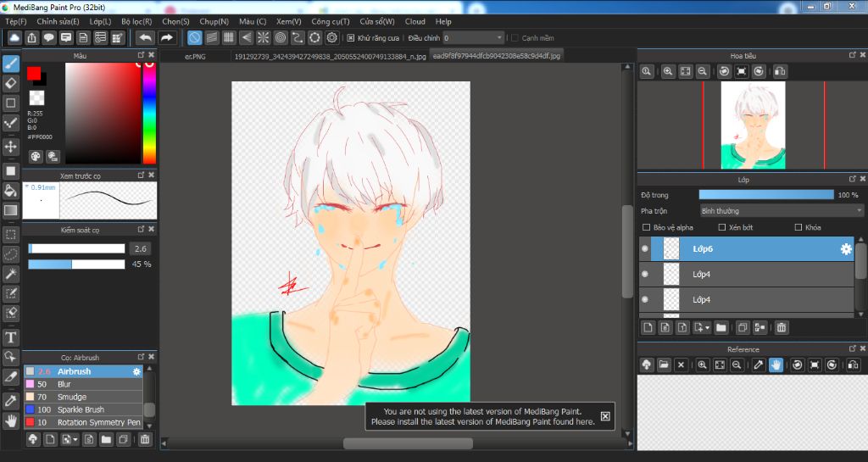Open a reference image with folder icon
This screenshot has width=868, height=462.
tap(664, 365)
